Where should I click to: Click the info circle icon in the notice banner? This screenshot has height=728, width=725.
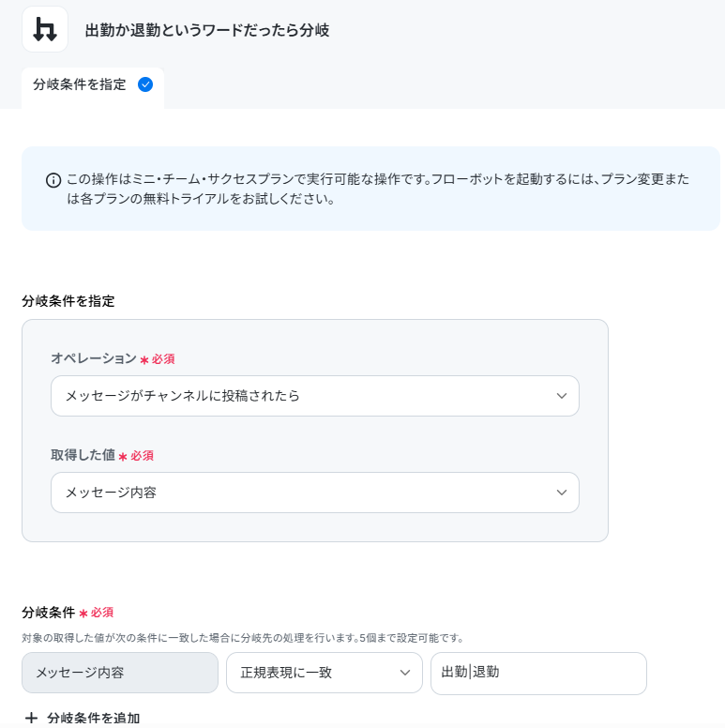pos(53,180)
